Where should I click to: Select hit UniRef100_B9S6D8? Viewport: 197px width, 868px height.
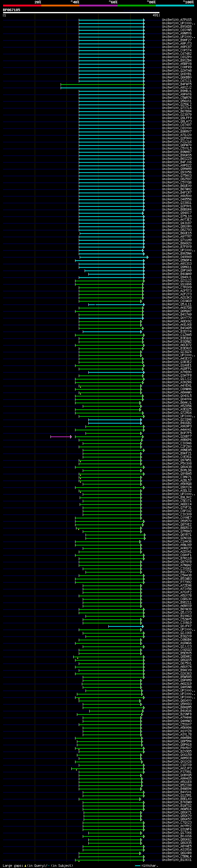(x=177, y=27)
